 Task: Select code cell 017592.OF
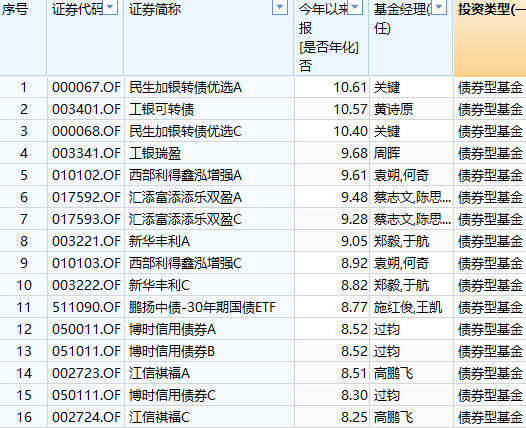tap(86, 197)
